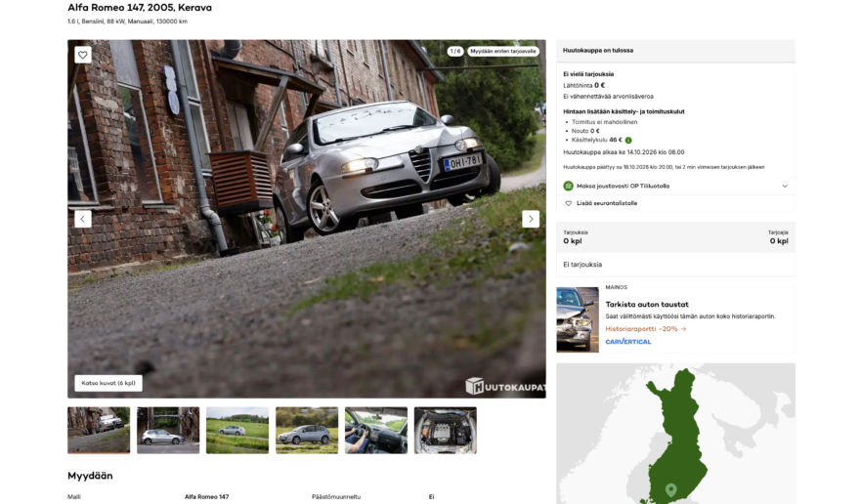Screen dimensions: 860x504
Task: Open Tarkista auton taustat ad title
Action: coord(647,305)
